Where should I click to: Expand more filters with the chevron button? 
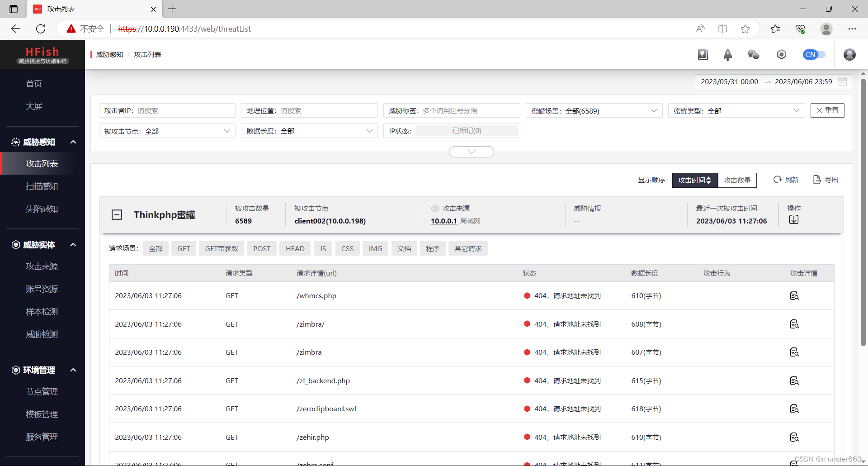[472, 152]
